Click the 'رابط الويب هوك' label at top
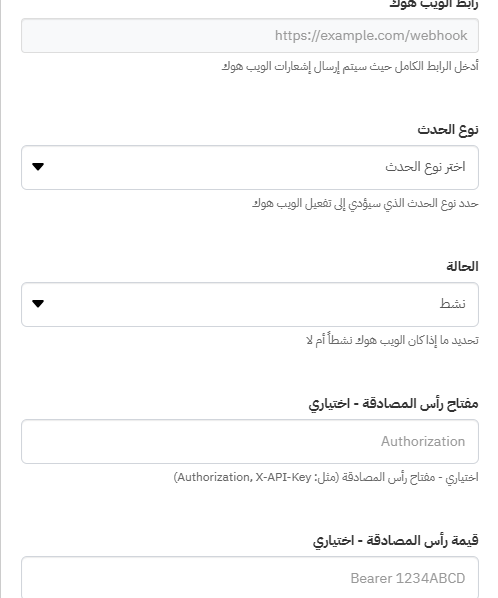The image size is (498, 598). pyautogui.click(x=434, y=5)
